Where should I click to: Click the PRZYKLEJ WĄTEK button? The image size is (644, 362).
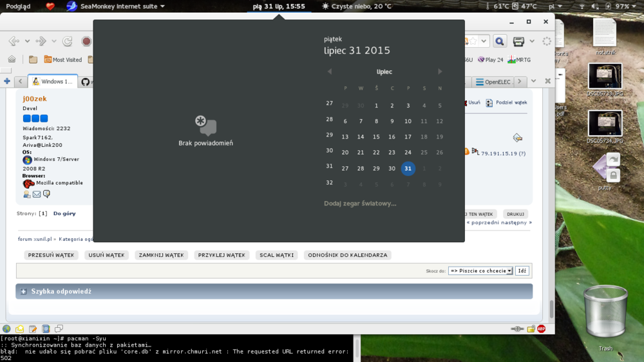(x=222, y=255)
